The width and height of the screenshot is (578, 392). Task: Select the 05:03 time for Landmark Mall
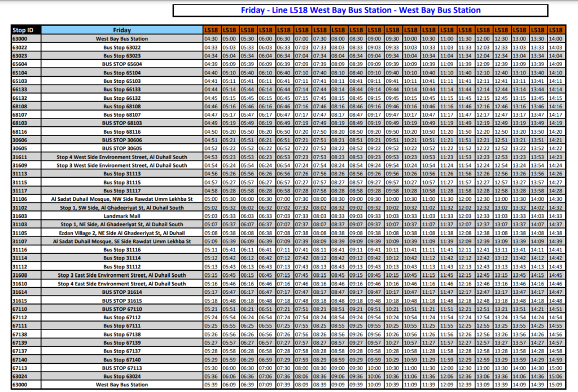point(211,216)
